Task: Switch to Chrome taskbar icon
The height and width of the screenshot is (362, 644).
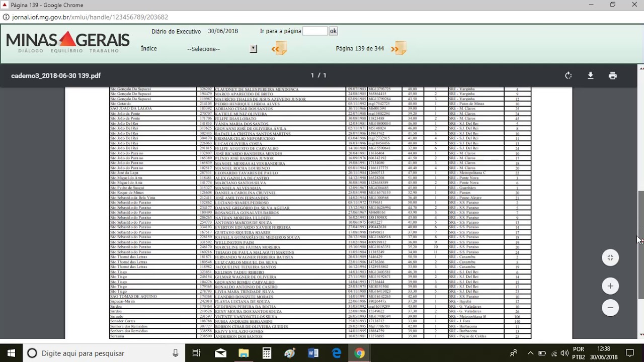Action: click(x=359, y=353)
